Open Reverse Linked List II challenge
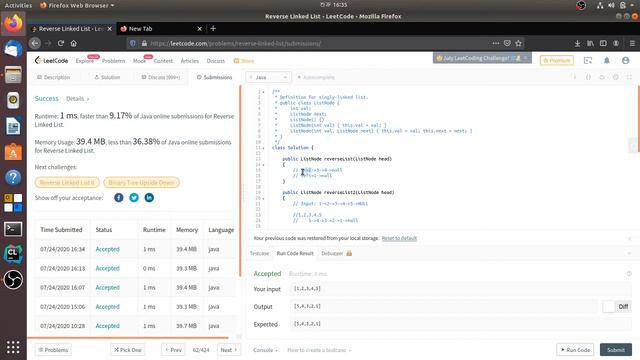 67,182
